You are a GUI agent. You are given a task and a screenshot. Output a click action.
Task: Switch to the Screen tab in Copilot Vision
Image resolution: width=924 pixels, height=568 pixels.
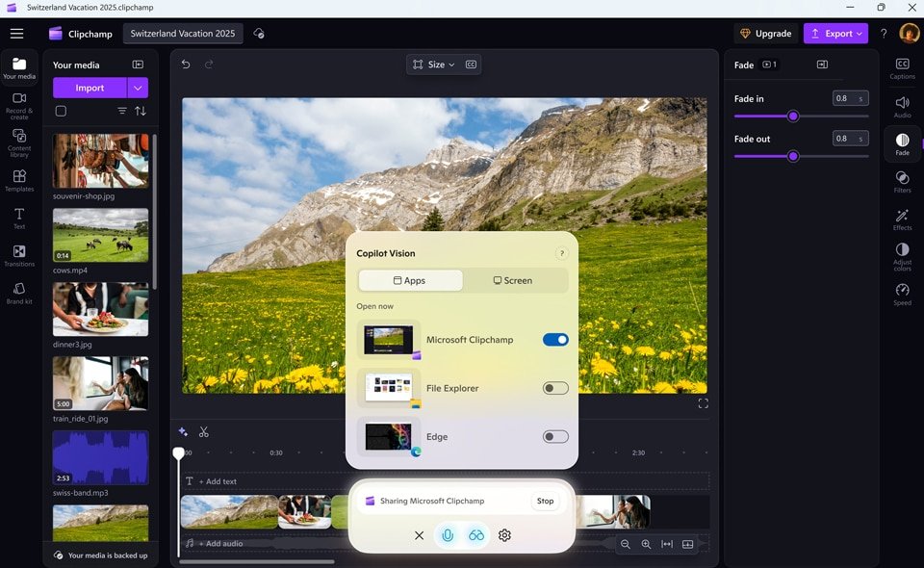coord(513,280)
